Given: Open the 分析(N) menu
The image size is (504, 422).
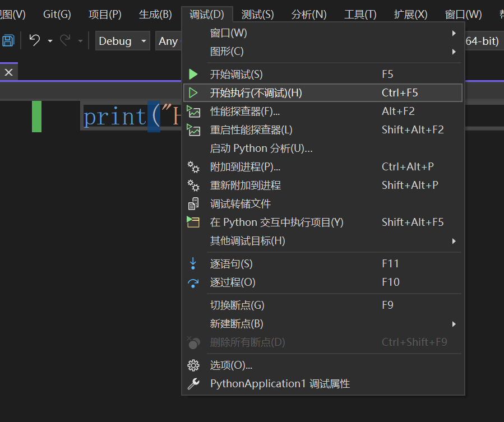Looking at the screenshot, I should click(309, 15).
